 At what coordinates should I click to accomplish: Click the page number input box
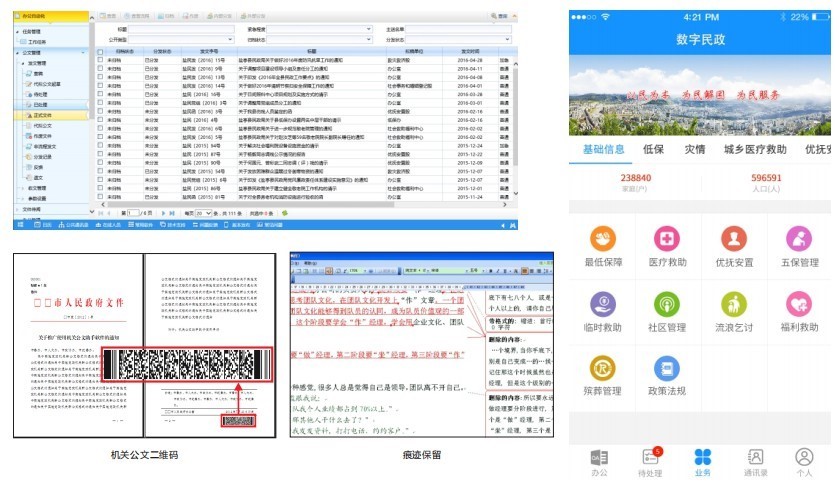pyautogui.click(x=133, y=213)
